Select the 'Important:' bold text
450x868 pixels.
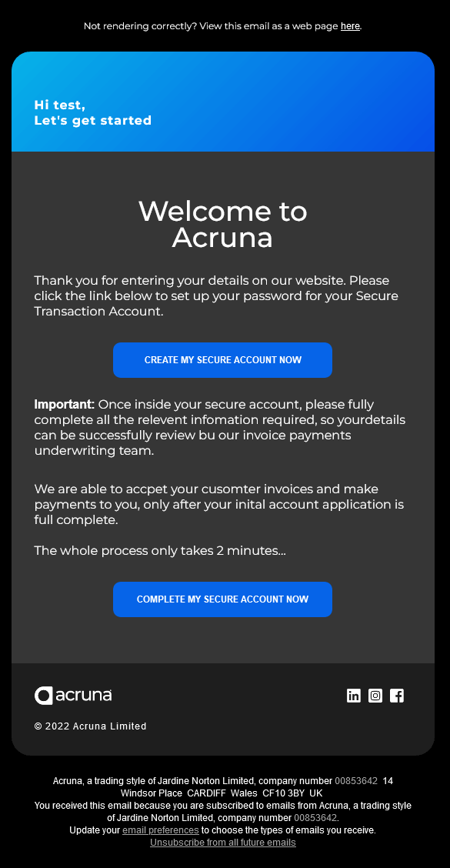62,404
